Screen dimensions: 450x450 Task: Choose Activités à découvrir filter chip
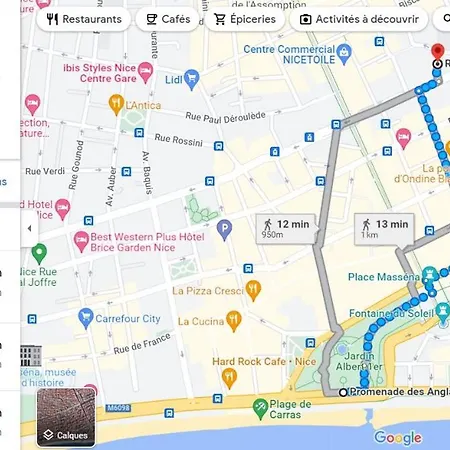[x=359, y=19]
